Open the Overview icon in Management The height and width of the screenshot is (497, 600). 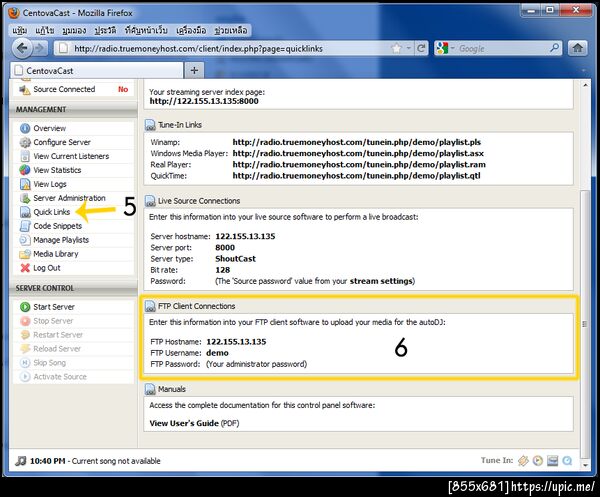(x=25, y=129)
